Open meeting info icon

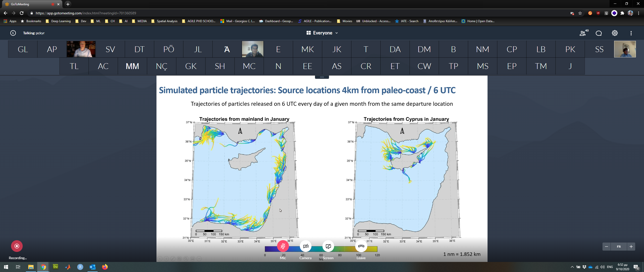(x=13, y=33)
